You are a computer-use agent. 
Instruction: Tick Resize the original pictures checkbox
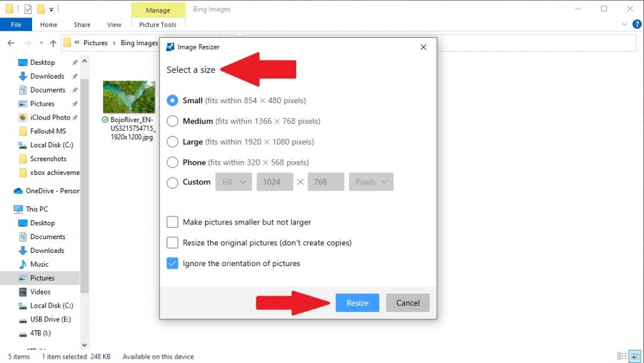(172, 243)
